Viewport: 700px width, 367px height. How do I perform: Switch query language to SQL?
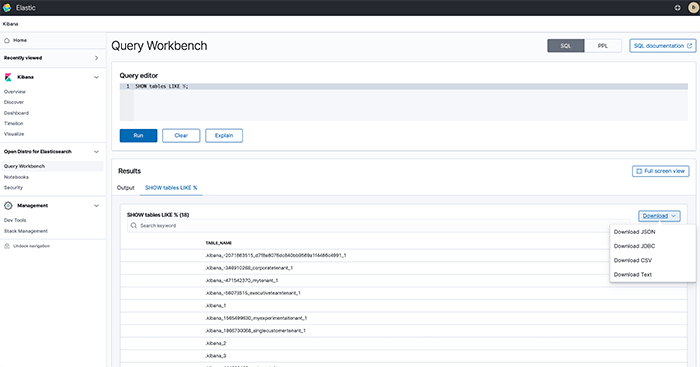566,46
